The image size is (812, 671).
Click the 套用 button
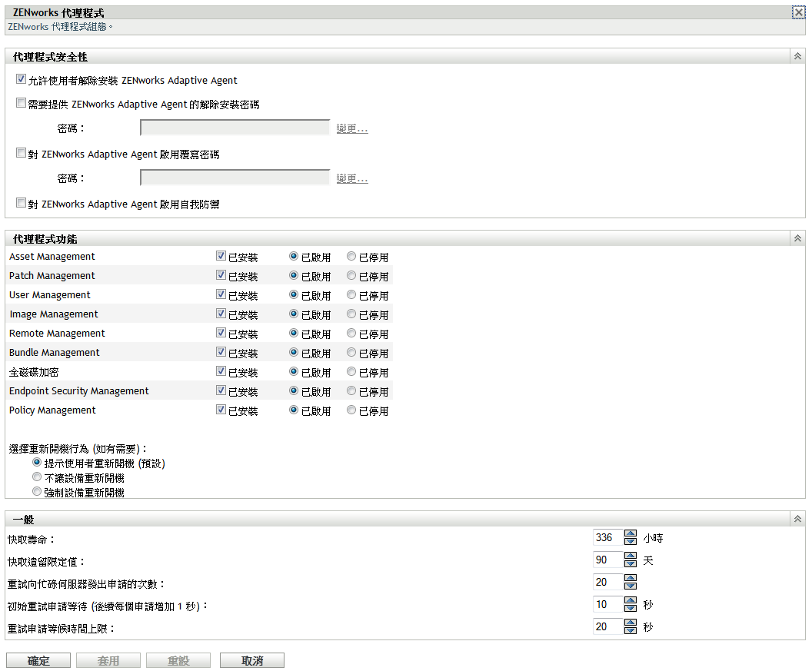[108, 660]
